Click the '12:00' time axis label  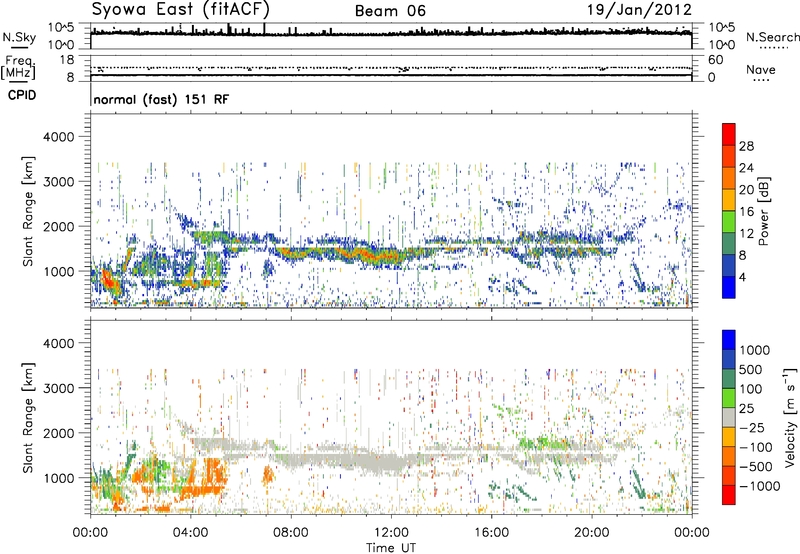tap(391, 533)
